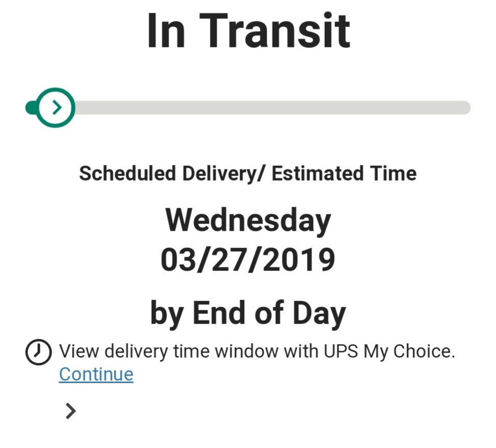Click the year 2019 in the date
496x448 pixels.
[298, 260]
